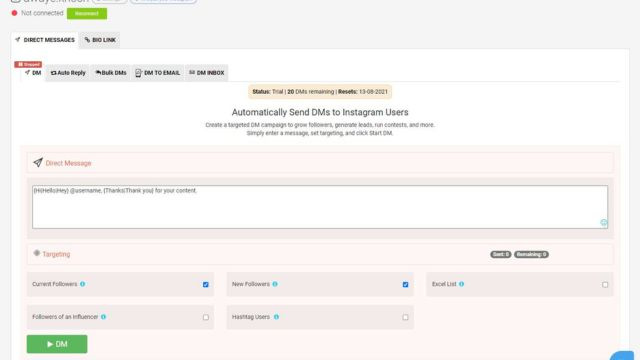This screenshot has height=360, width=640.
Task: Click the heading Automatically Send DMs to Instagram Users
Action: 320,112
